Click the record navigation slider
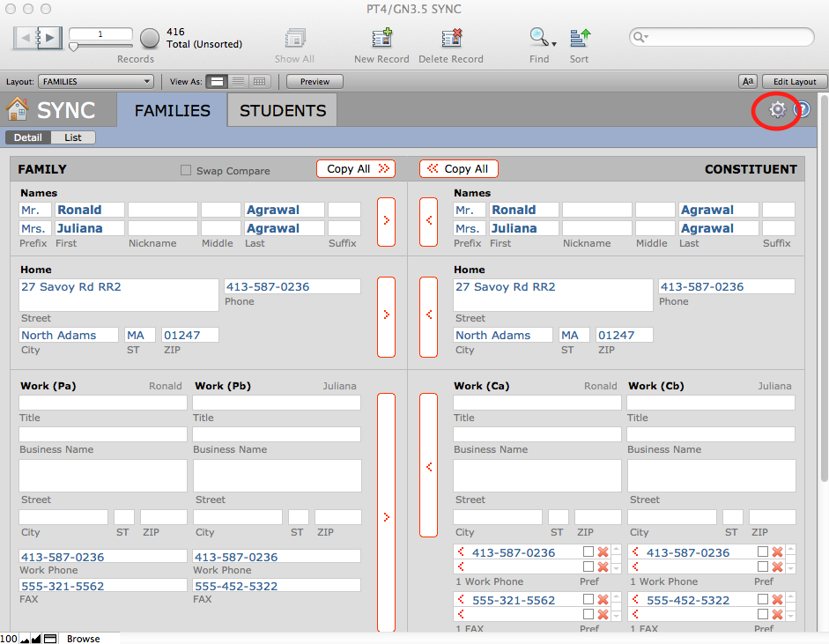This screenshot has height=644, width=829. (100, 44)
